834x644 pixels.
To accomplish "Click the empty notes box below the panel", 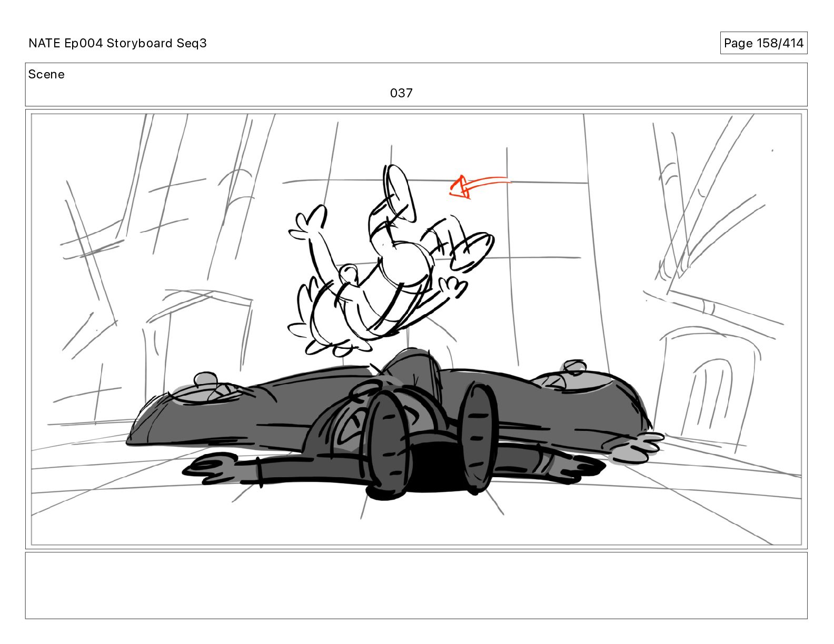I will (416, 585).
